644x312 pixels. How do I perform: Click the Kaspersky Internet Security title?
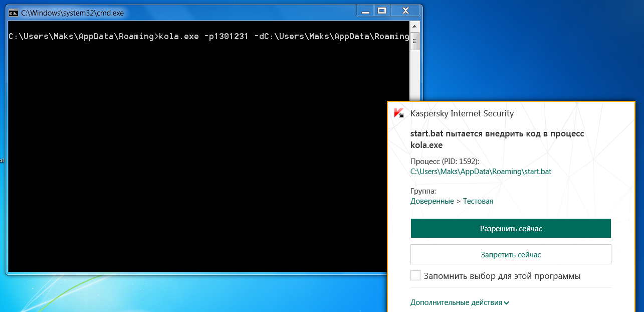tap(462, 113)
